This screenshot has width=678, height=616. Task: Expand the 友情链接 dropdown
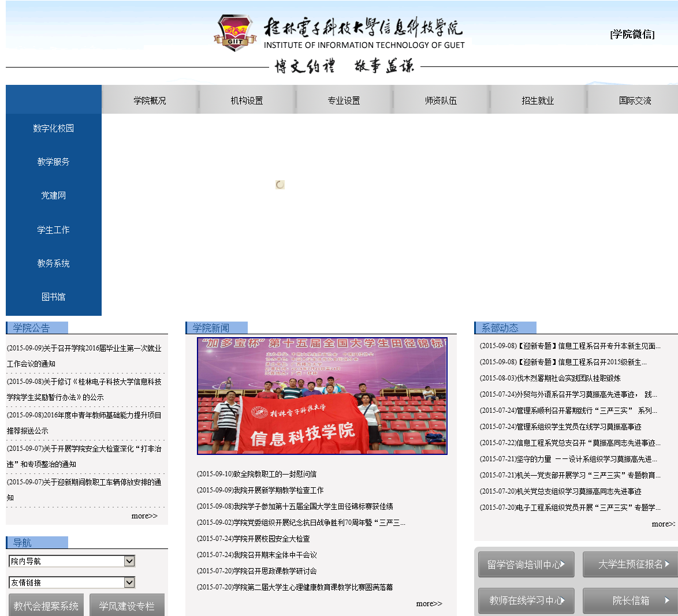71,583
